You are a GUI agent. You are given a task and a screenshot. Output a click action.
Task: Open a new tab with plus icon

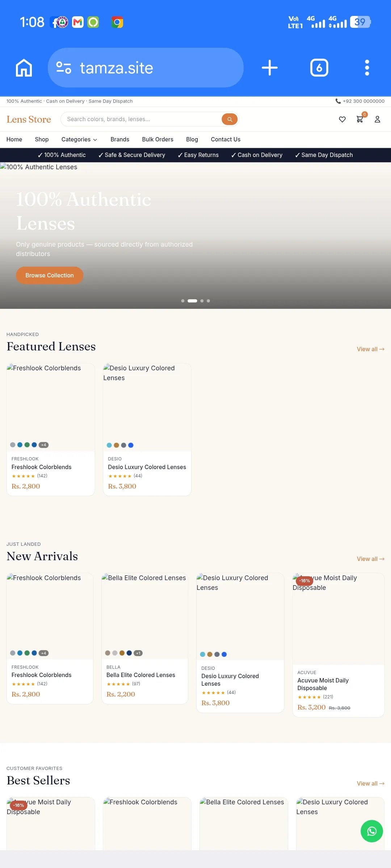[269, 68]
